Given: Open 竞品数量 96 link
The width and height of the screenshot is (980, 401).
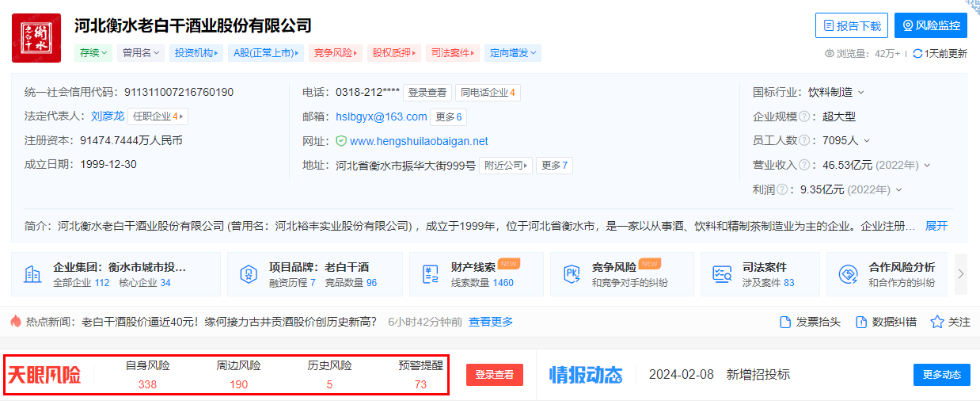Looking at the screenshot, I should (351, 283).
